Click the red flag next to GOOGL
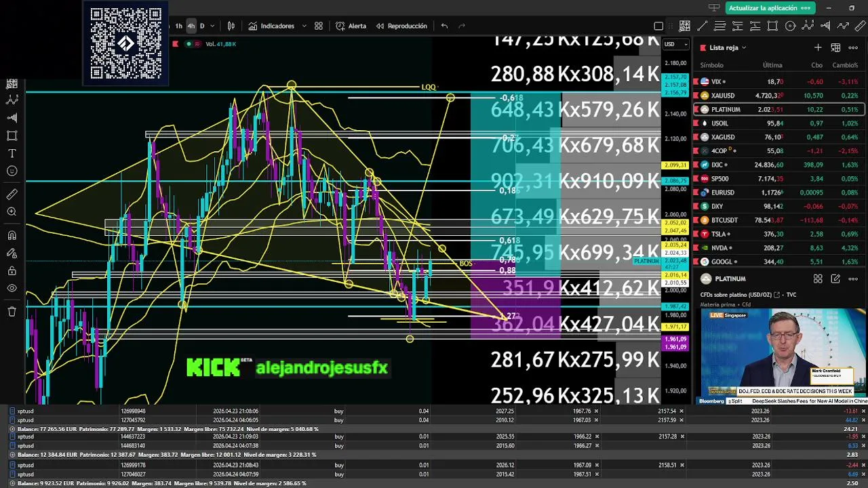 click(x=696, y=262)
